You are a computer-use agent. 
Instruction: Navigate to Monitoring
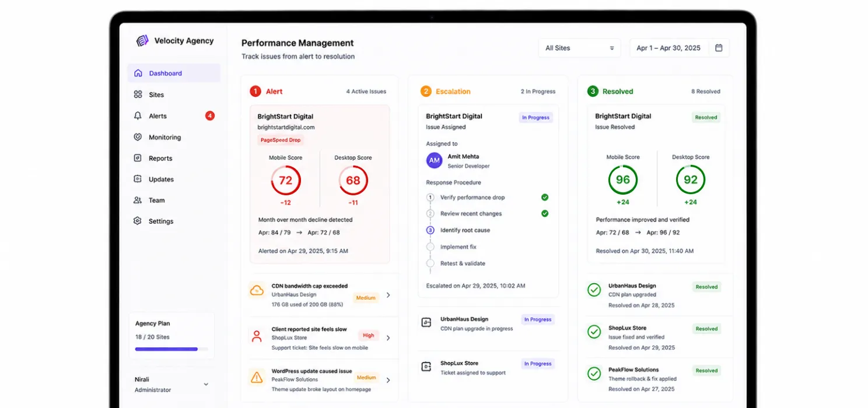point(174,137)
